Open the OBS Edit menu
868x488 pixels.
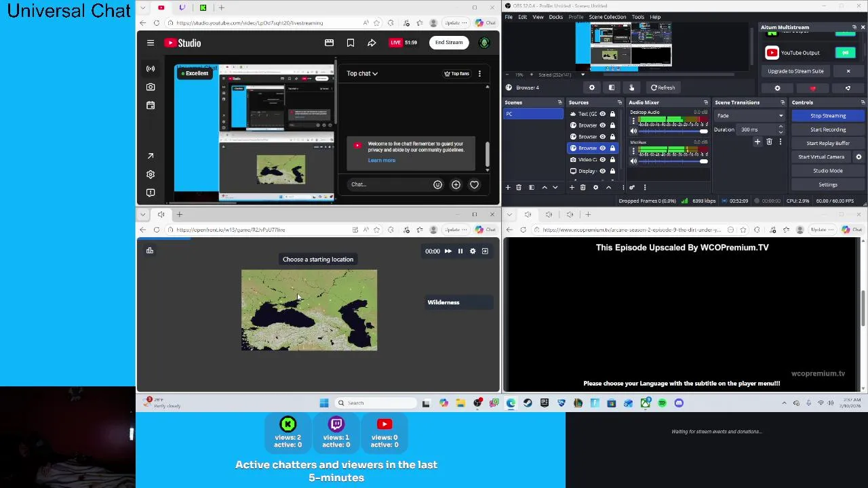click(x=523, y=17)
